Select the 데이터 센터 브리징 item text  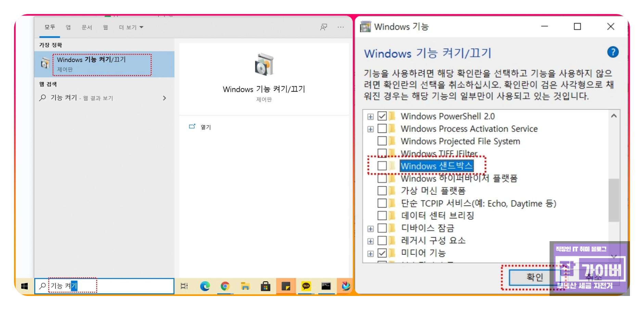point(437,215)
